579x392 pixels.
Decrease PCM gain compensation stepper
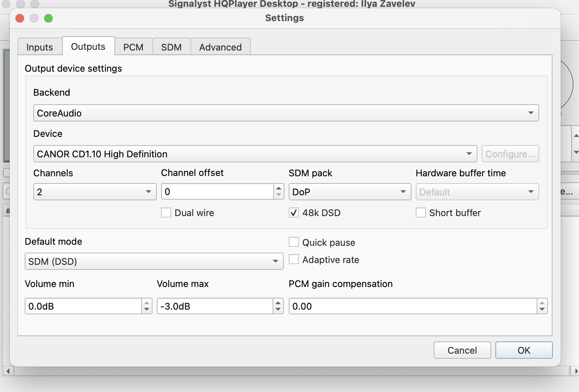coord(542,310)
